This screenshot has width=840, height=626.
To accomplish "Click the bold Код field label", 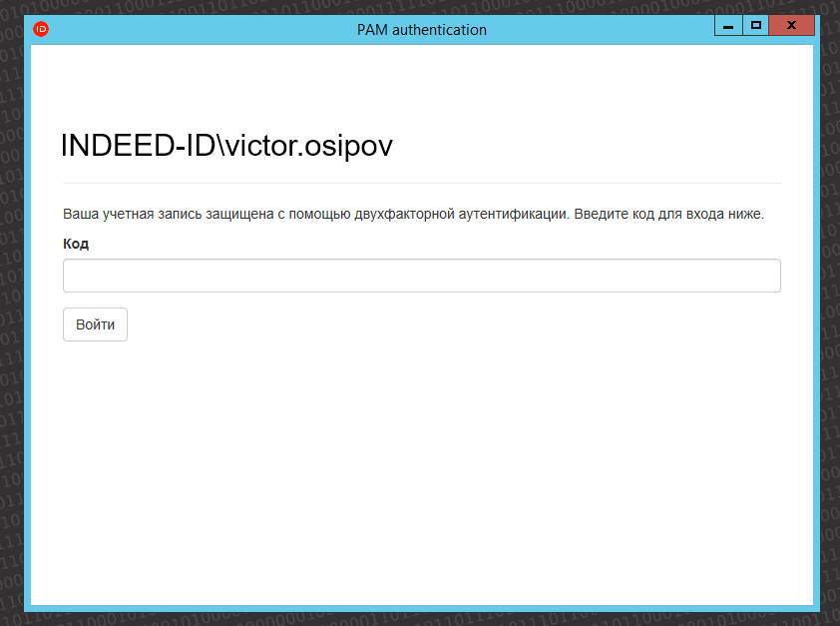I will (76, 244).
